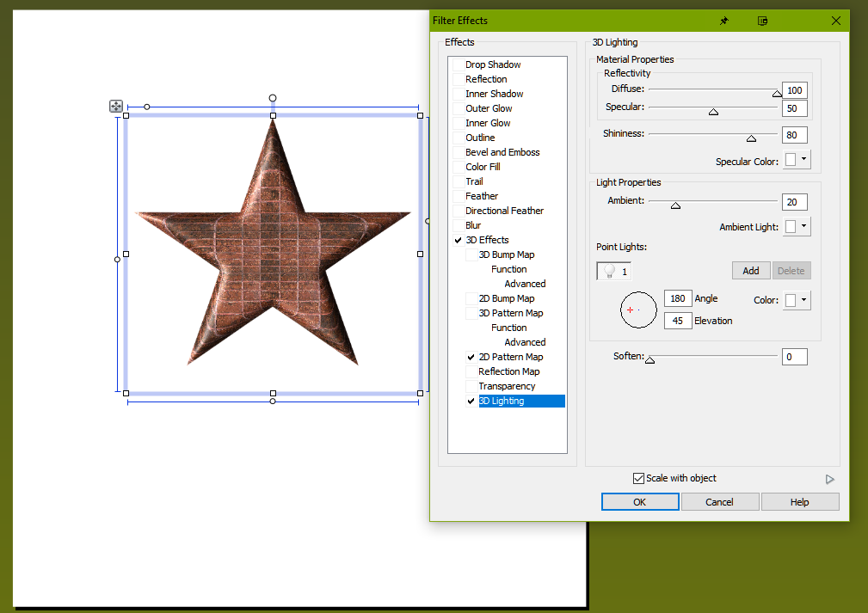Enable the Drop Shadow effect checkbox
Viewport: 868px width, 613px height.
point(458,64)
